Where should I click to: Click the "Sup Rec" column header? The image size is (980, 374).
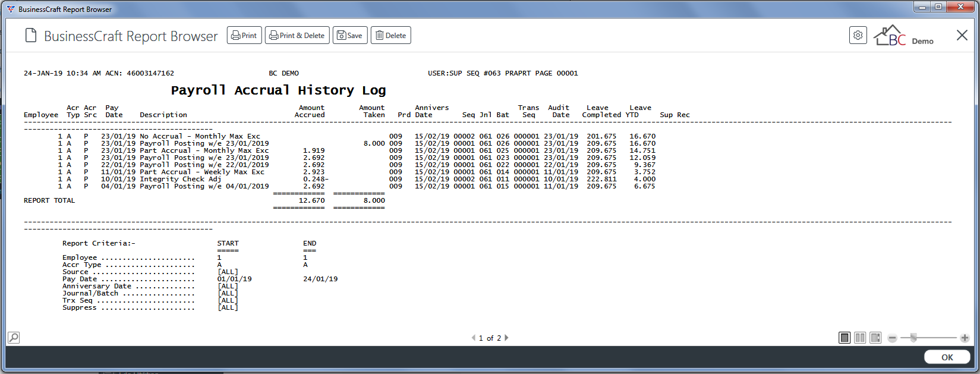(x=675, y=115)
